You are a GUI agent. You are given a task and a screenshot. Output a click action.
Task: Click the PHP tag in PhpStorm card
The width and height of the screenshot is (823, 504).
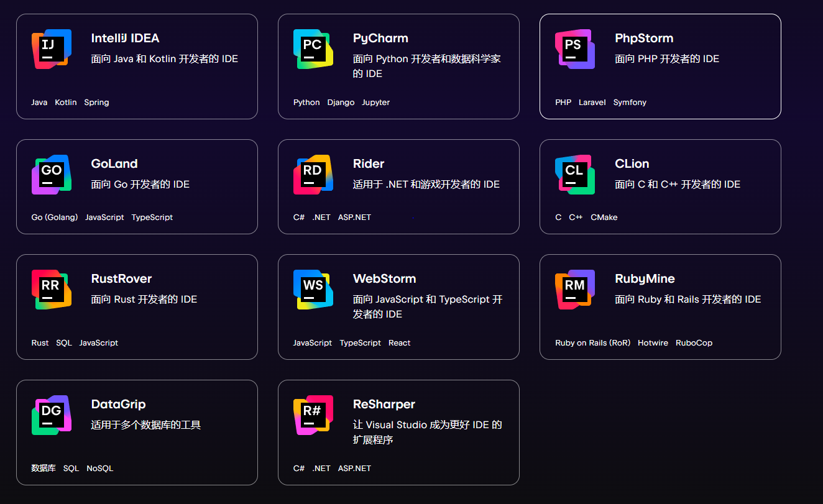[563, 103]
